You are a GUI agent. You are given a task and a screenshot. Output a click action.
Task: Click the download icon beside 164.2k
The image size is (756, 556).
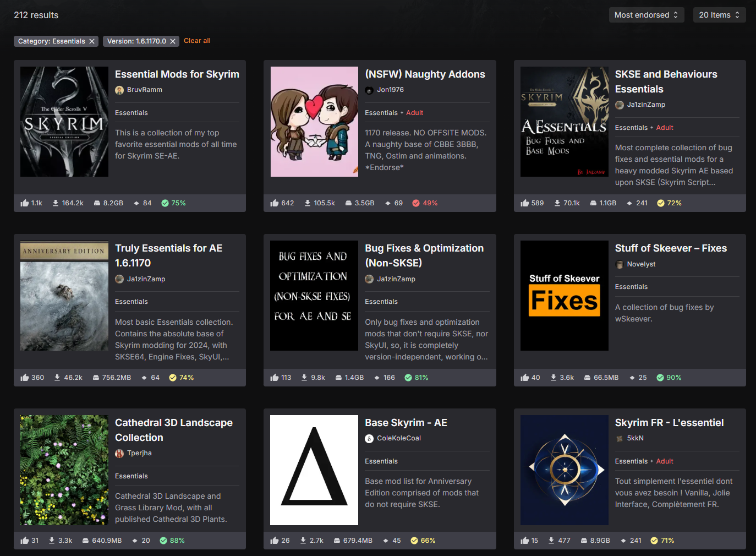56,203
